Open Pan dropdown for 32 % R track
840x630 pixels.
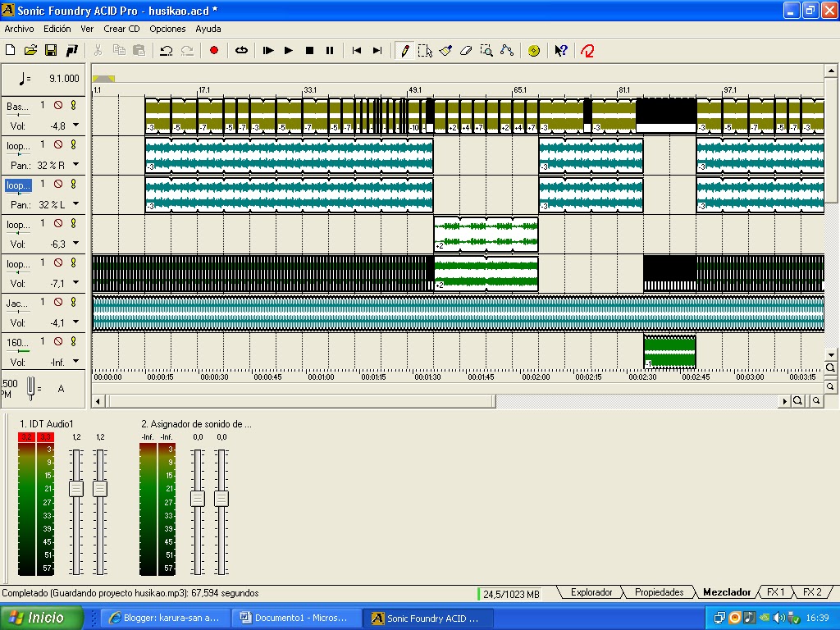[76, 165]
